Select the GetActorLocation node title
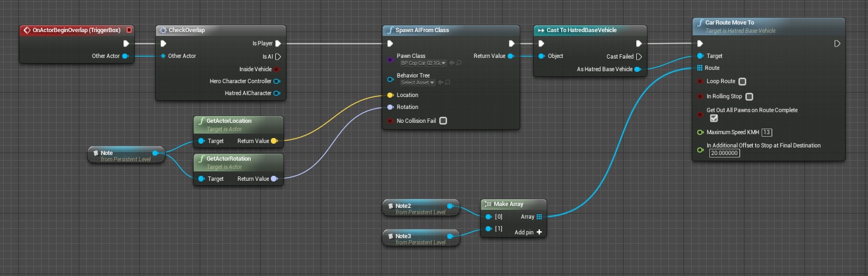This screenshot has height=276, width=868. tap(229, 120)
